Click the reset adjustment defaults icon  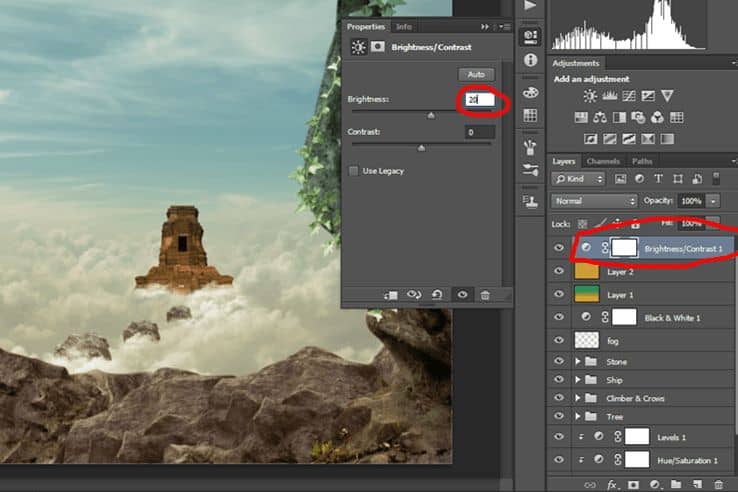(x=437, y=295)
